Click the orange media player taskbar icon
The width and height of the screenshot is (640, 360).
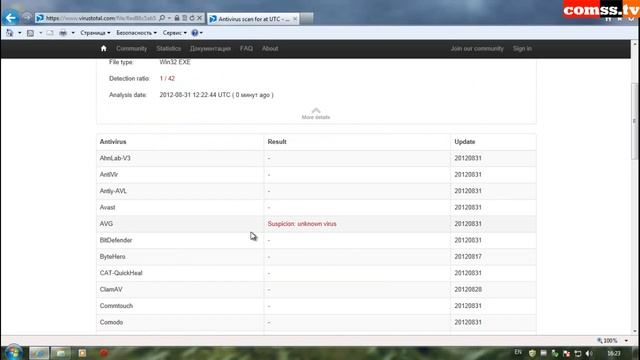[82, 353]
